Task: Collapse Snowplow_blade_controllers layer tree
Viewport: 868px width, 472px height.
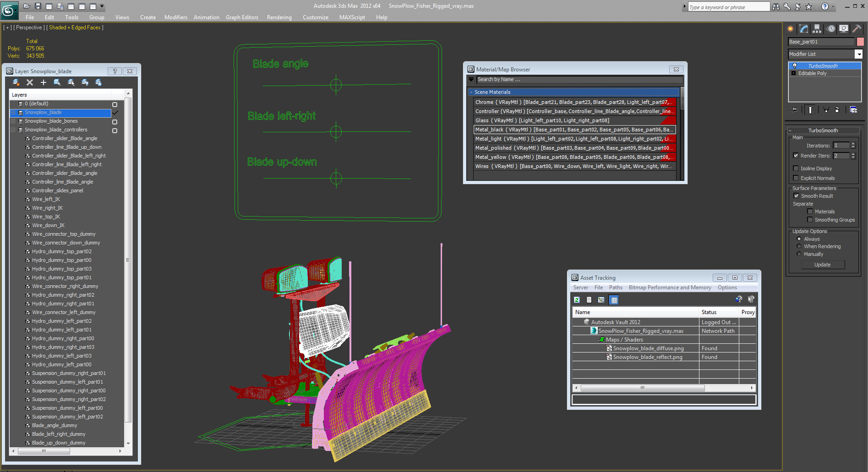Action: coord(13,130)
